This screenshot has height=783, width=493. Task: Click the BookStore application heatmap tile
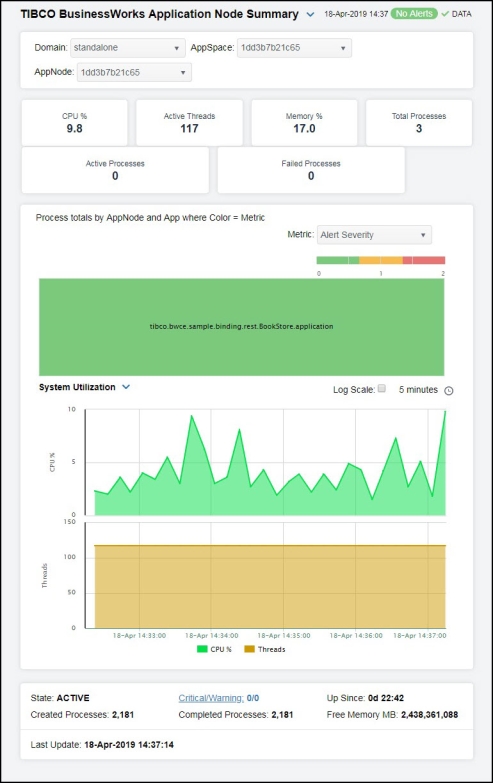(241, 327)
